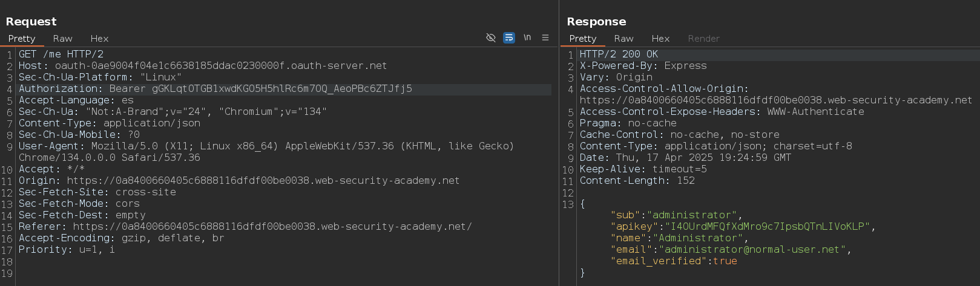The width and height of the screenshot is (980, 286).
Task: Toggle hide non-printable eye icon in Request
Action: click(491, 37)
